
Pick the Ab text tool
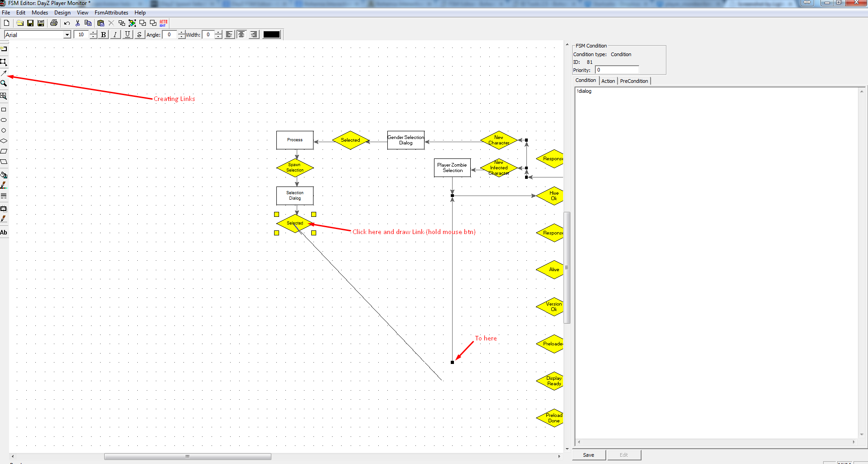coord(4,232)
